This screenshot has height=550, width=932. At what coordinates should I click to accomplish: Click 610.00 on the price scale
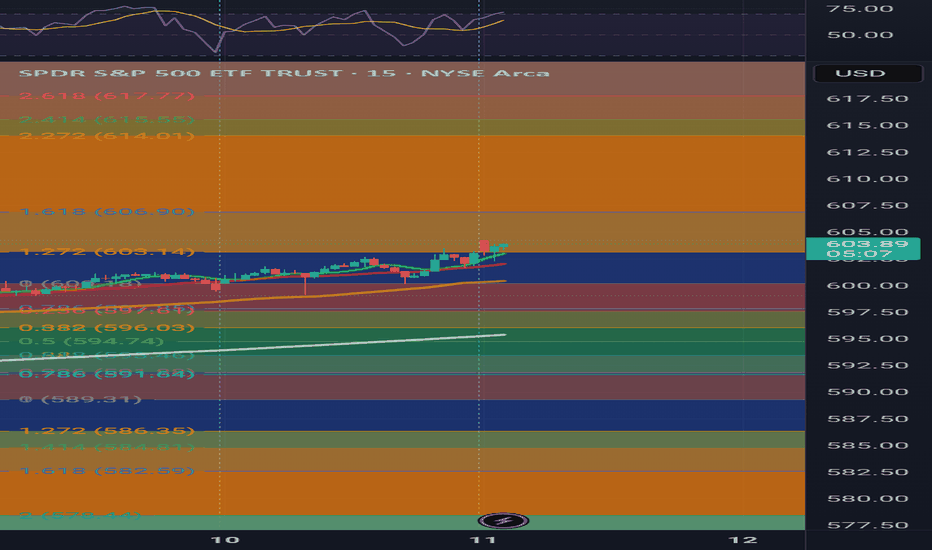click(x=867, y=179)
